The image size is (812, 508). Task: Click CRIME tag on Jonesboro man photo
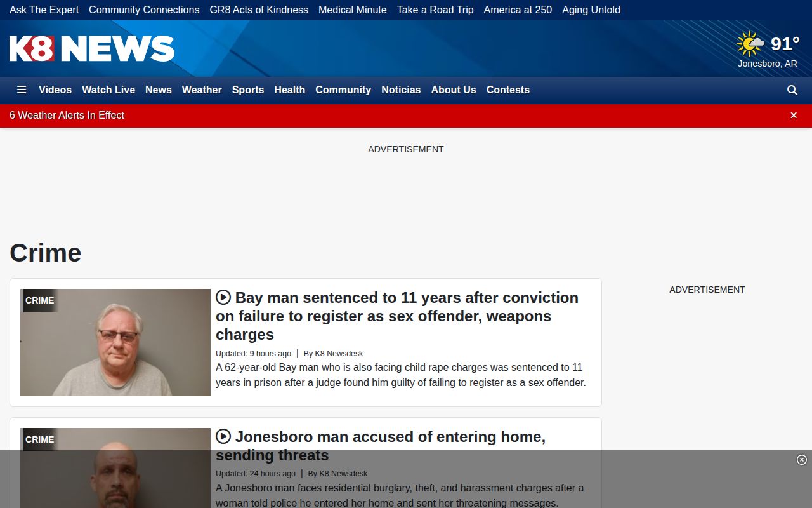click(40, 439)
